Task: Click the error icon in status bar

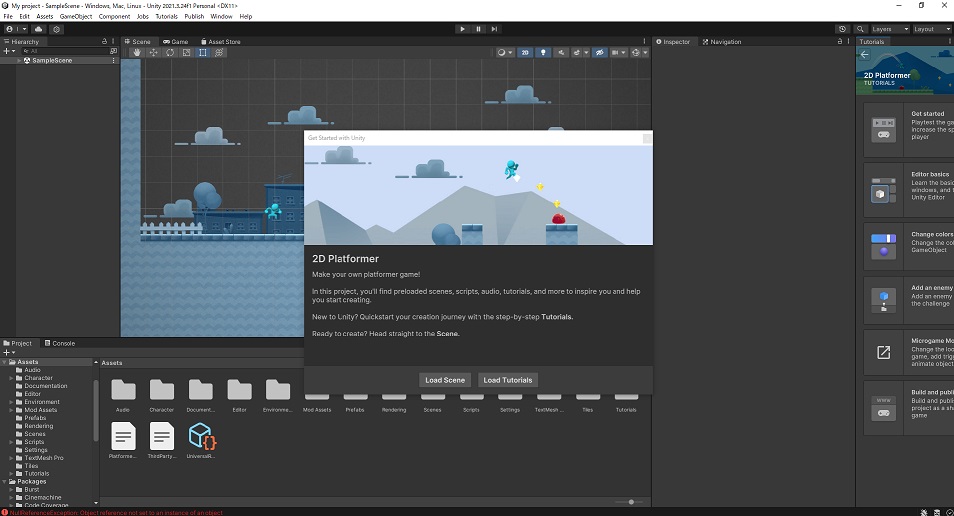Action: [5, 512]
